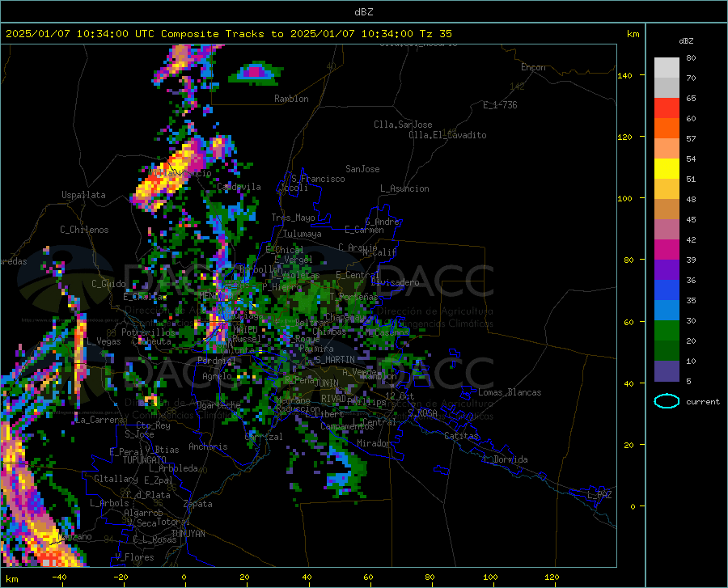The height and width of the screenshot is (588, 728).
Task: Click the Gltallary label
Action: [x=116, y=479]
